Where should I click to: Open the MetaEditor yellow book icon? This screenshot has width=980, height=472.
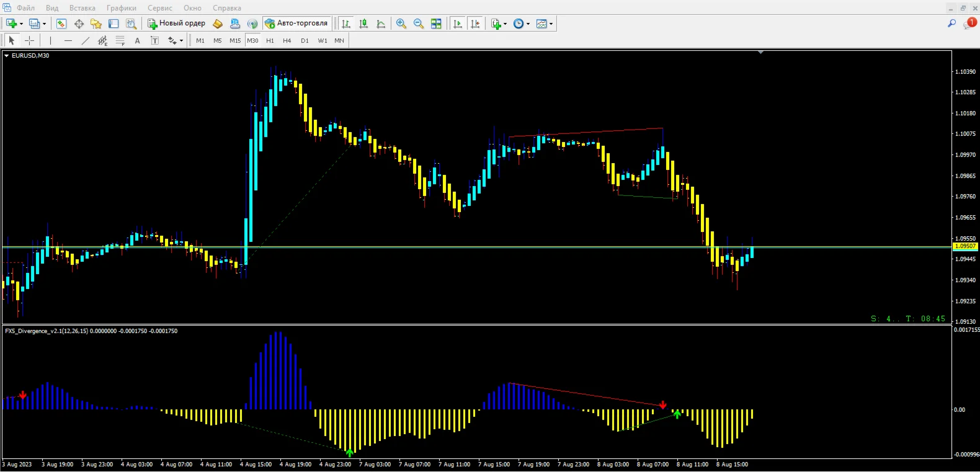tap(218, 24)
